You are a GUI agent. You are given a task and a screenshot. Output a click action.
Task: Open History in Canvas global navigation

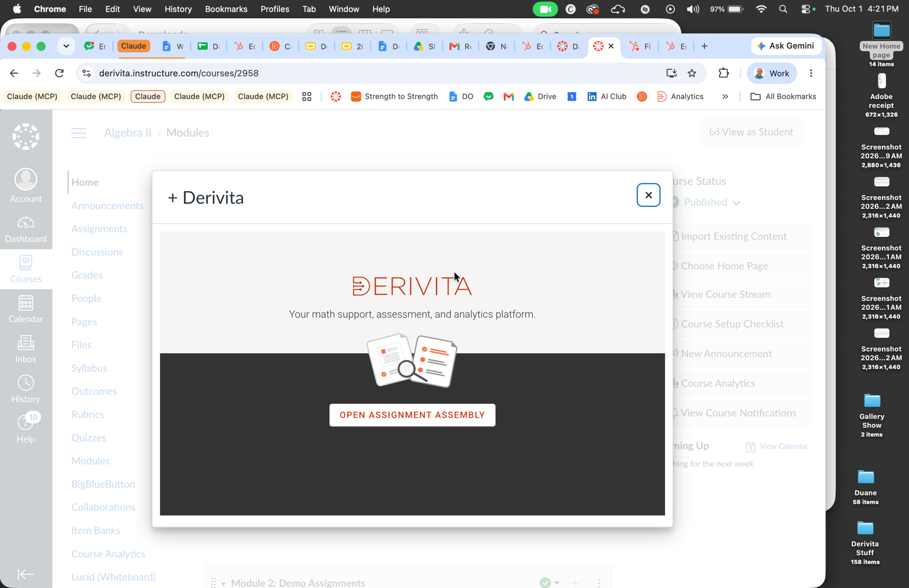coord(26,390)
